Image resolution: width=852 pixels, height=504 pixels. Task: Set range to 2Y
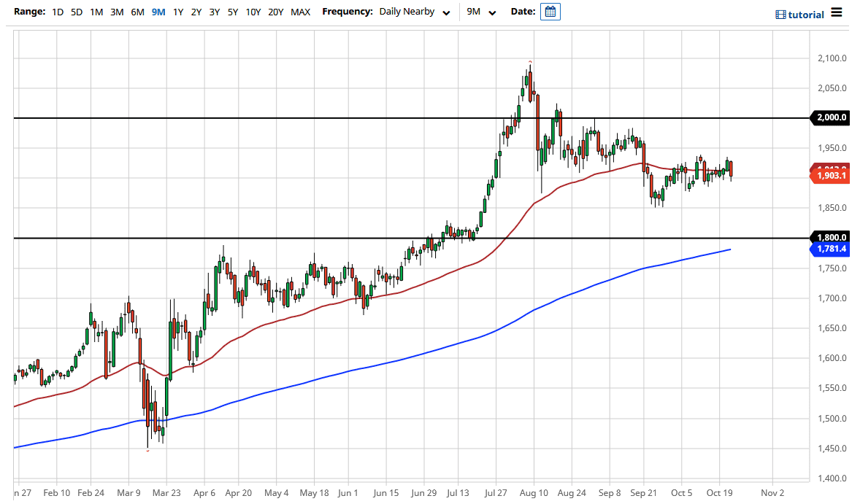coord(196,12)
